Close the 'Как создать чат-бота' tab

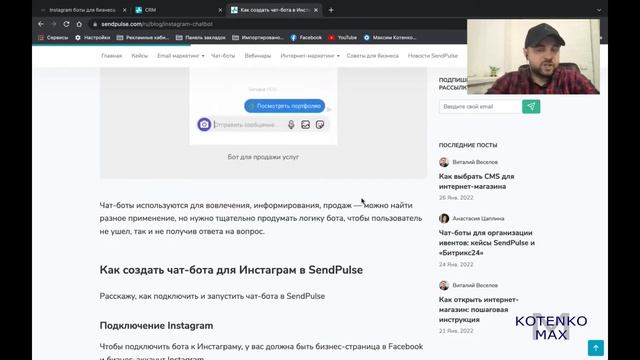316,10
